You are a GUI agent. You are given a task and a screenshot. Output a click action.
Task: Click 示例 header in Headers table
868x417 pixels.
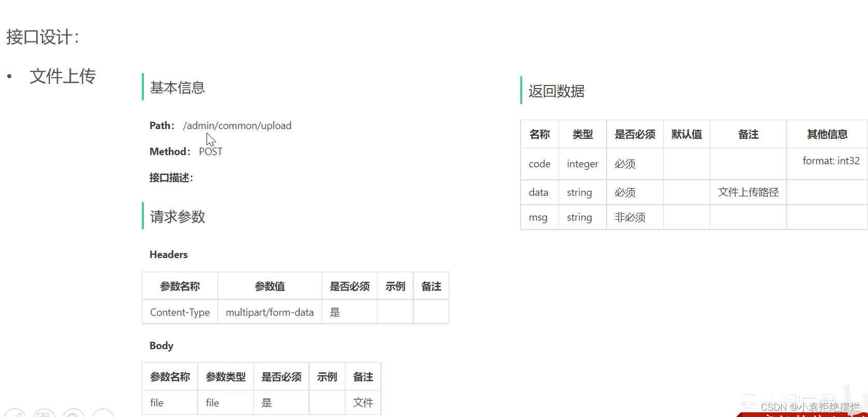[x=395, y=286]
